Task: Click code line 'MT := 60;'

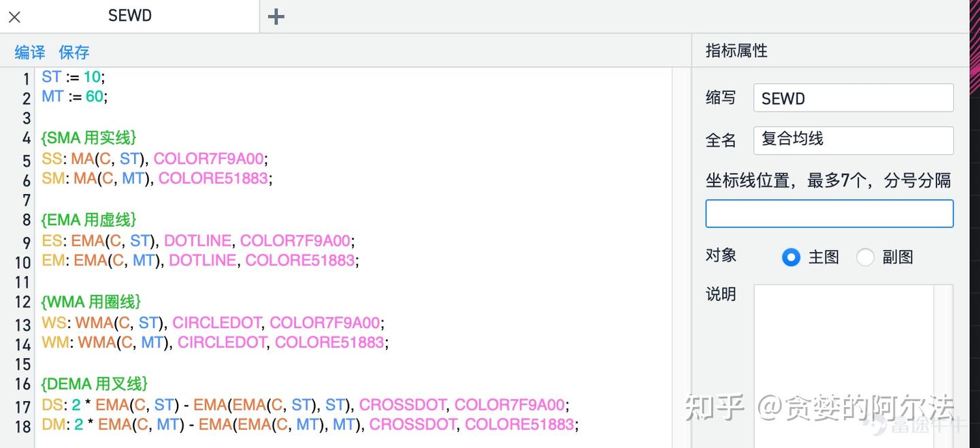Action: [x=75, y=97]
